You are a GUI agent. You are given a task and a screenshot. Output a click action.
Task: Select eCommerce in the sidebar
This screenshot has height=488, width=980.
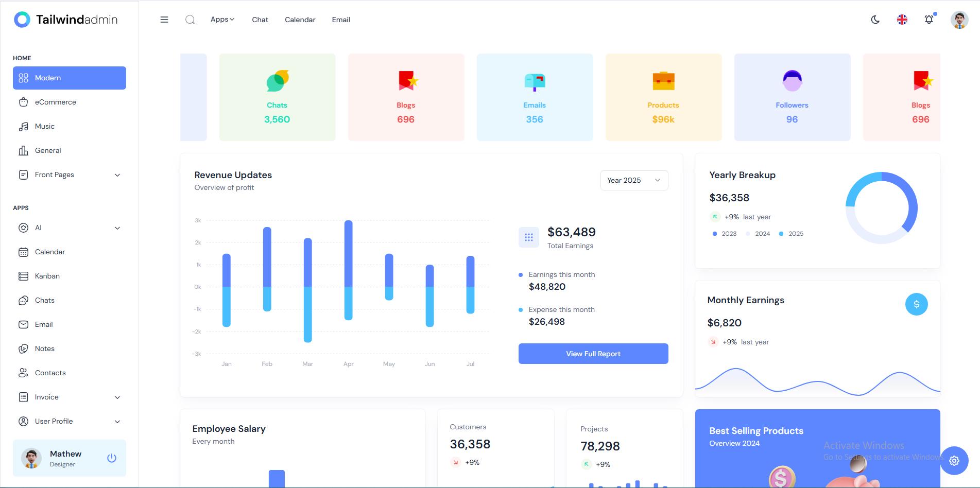(x=56, y=102)
